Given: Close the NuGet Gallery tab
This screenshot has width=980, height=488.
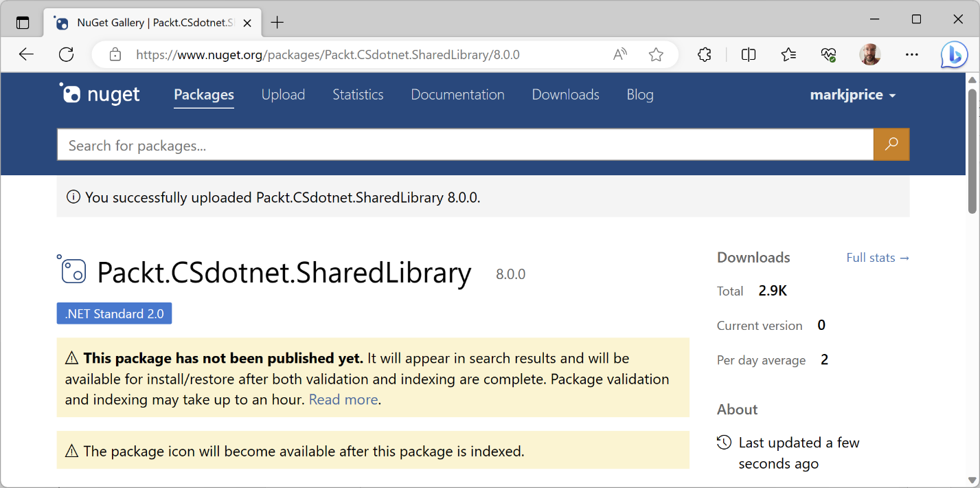Looking at the screenshot, I should point(247,23).
